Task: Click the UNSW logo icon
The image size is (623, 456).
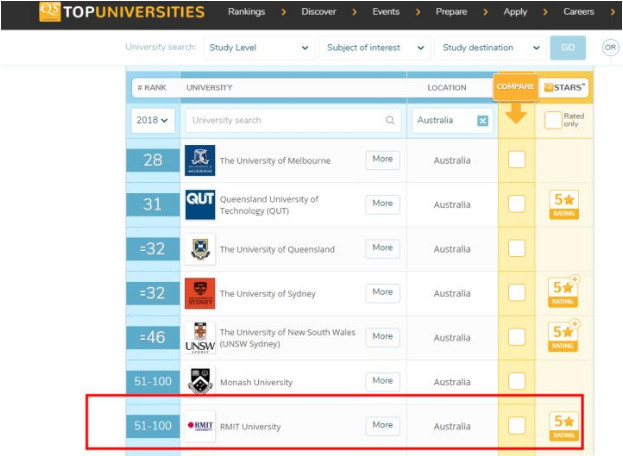Action: click(x=200, y=337)
